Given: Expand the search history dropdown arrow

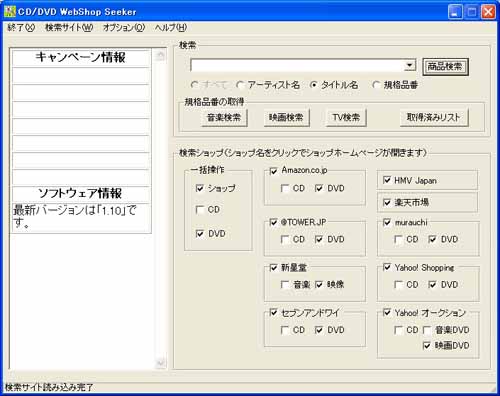Looking at the screenshot, I should pos(410,65).
